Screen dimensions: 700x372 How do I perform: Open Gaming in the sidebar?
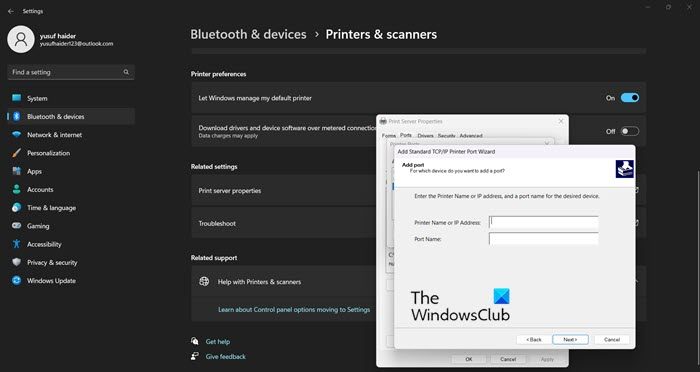pos(71,226)
